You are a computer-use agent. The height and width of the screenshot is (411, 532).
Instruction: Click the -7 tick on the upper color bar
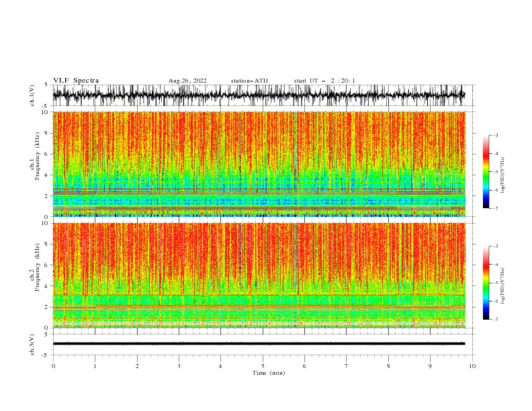coord(495,208)
